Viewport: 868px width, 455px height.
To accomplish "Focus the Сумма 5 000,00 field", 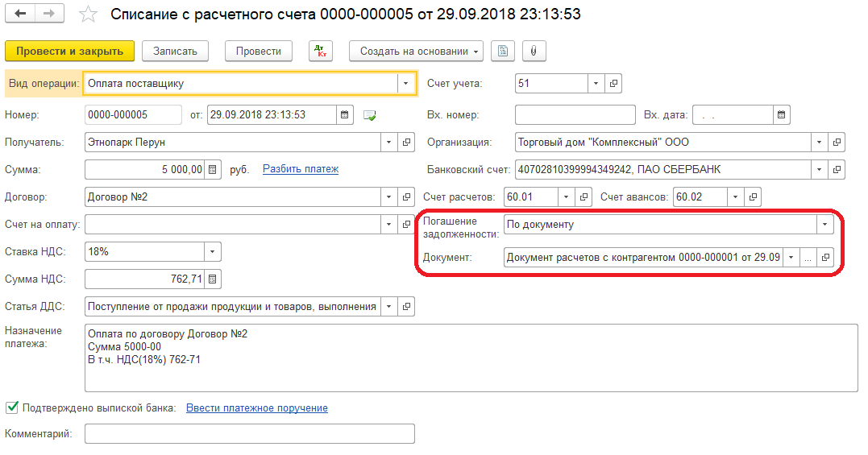I will [x=145, y=170].
